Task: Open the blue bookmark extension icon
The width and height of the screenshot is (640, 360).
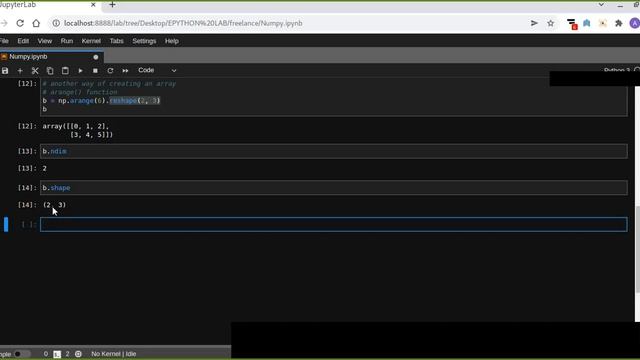Action: pyautogui.click(x=587, y=23)
